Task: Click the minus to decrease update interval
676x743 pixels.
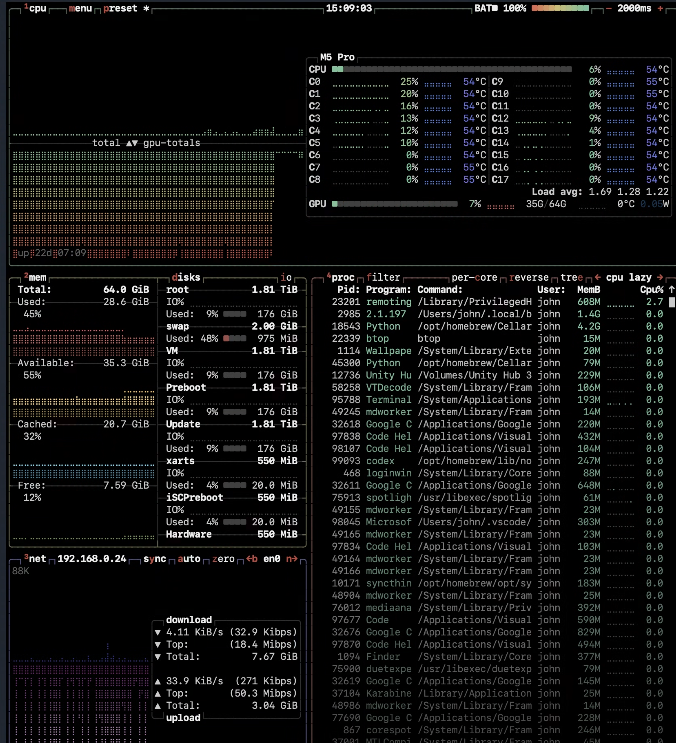Action: [x=608, y=8]
